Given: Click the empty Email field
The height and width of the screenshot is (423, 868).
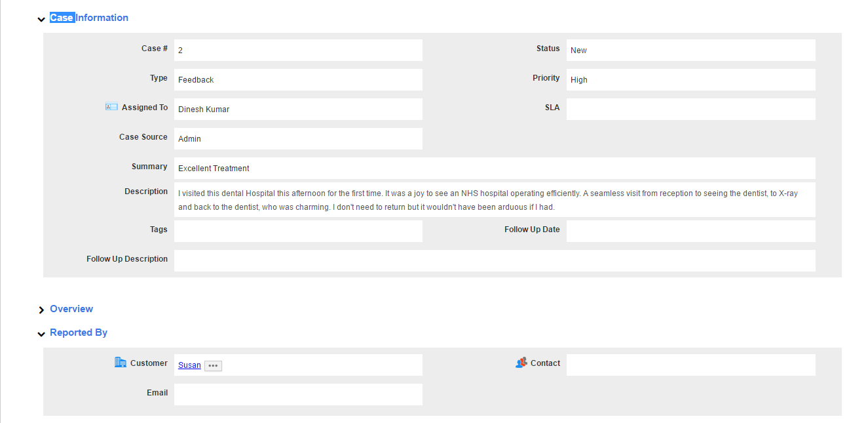Looking at the screenshot, I should tap(298, 395).
